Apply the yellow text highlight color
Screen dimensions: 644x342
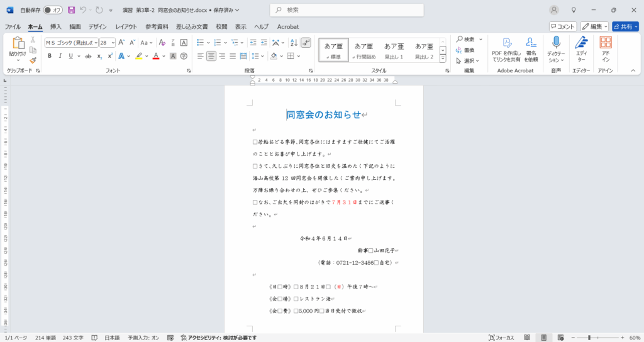[x=139, y=56]
